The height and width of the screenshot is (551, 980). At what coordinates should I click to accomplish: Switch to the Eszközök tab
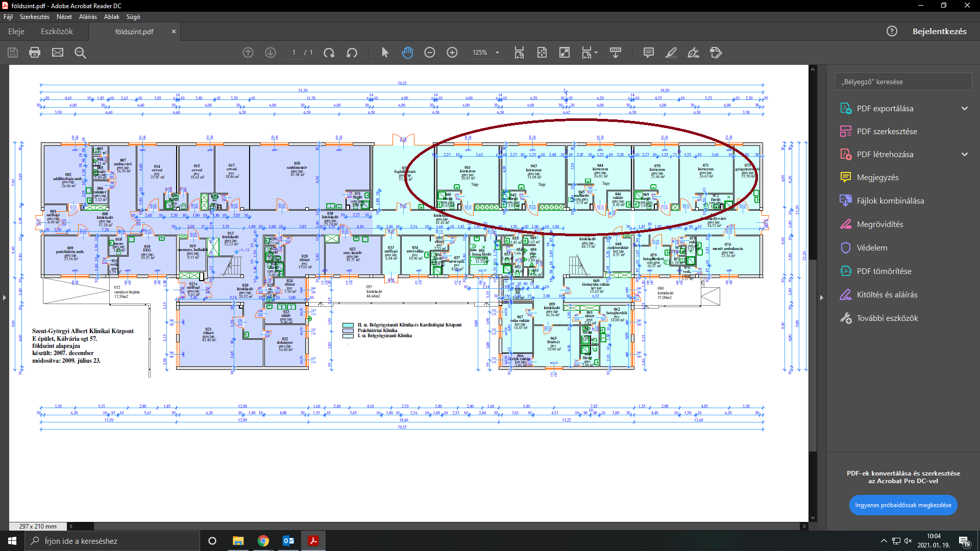click(x=57, y=32)
